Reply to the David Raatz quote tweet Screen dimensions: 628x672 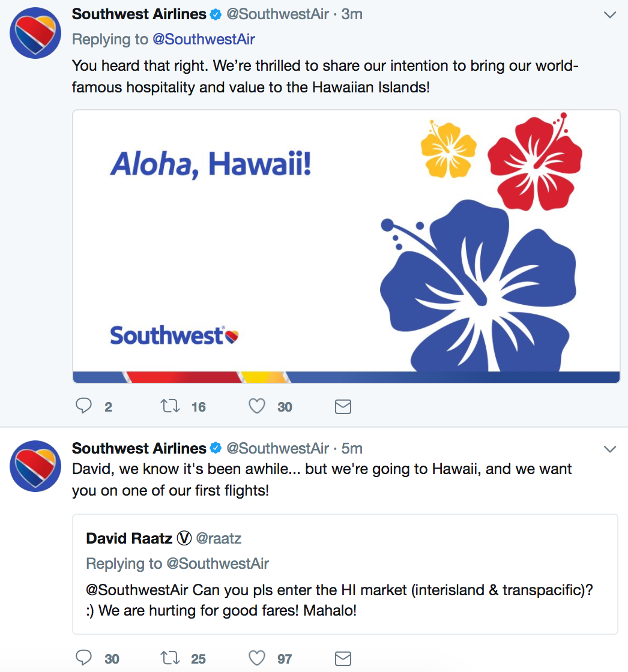click(83, 658)
